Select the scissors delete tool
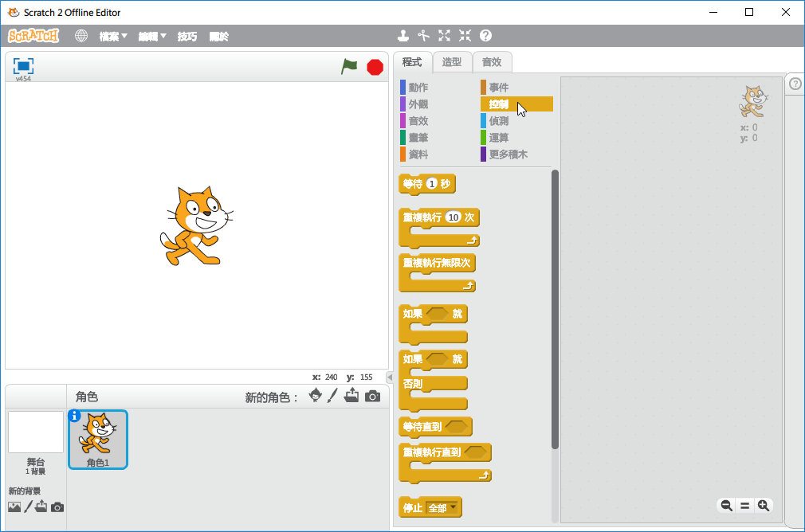805x532 pixels. [423, 35]
